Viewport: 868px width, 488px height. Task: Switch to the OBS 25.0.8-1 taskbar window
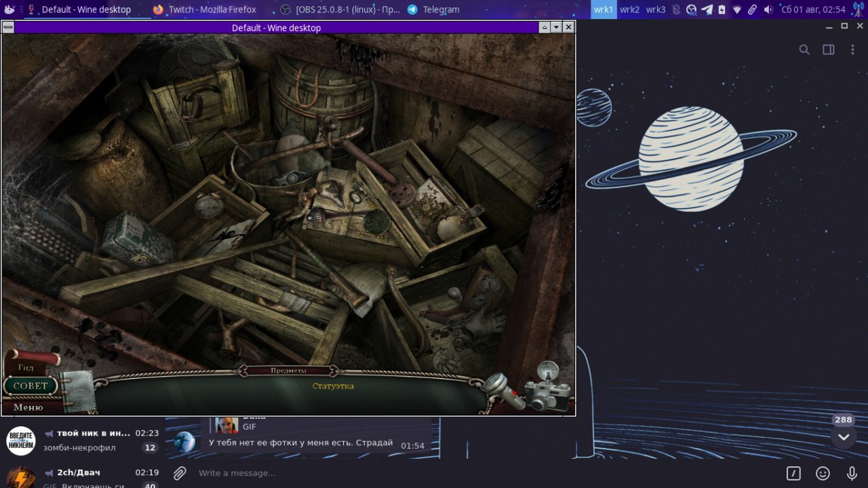pos(340,10)
